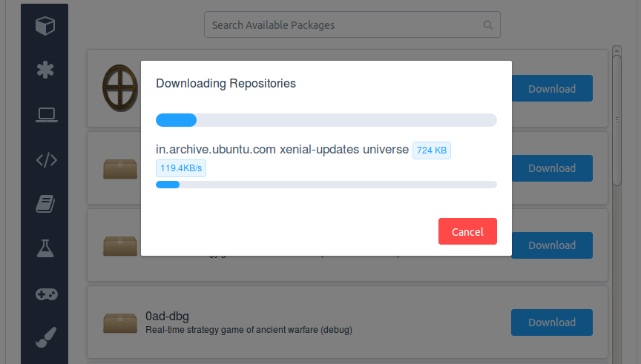
Task: Open the laptop system category icon
Action: [x=46, y=115]
